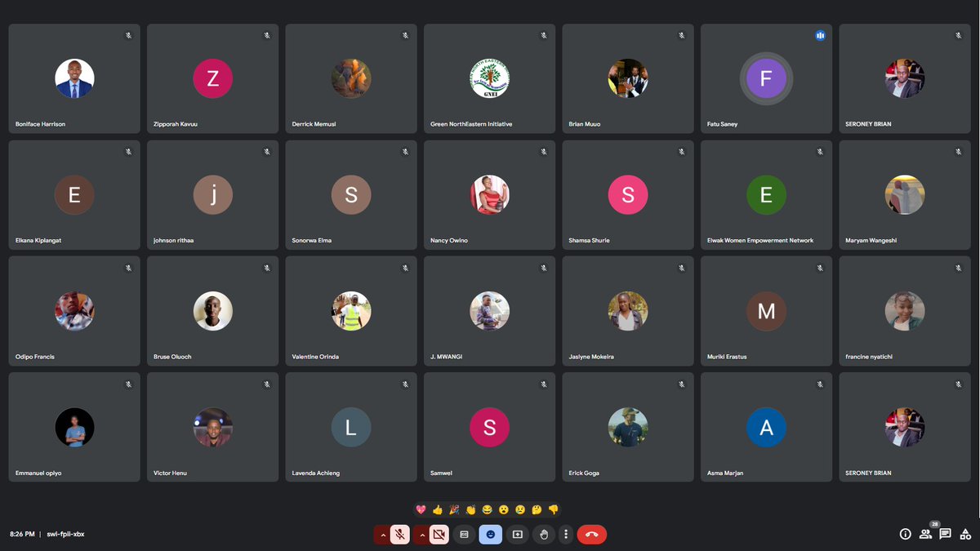Send the thumbs up reaction
Image resolution: width=980 pixels, height=551 pixels.
click(438, 509)
